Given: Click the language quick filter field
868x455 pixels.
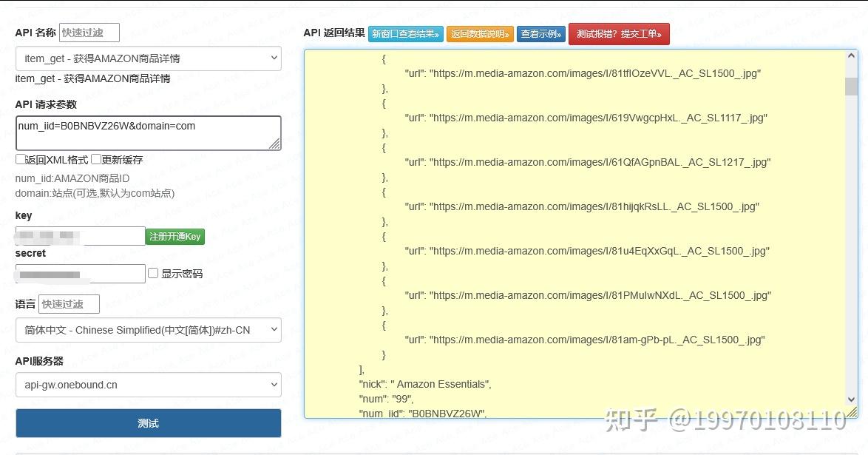Looking at the screenshot, I should click(x=69, y=304).
